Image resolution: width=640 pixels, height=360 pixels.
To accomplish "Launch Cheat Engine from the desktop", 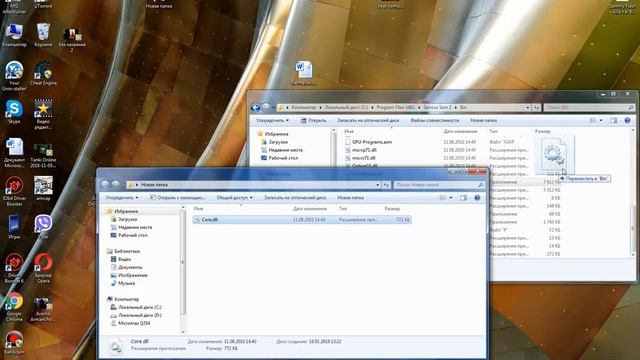I will [x=43, y=73].
